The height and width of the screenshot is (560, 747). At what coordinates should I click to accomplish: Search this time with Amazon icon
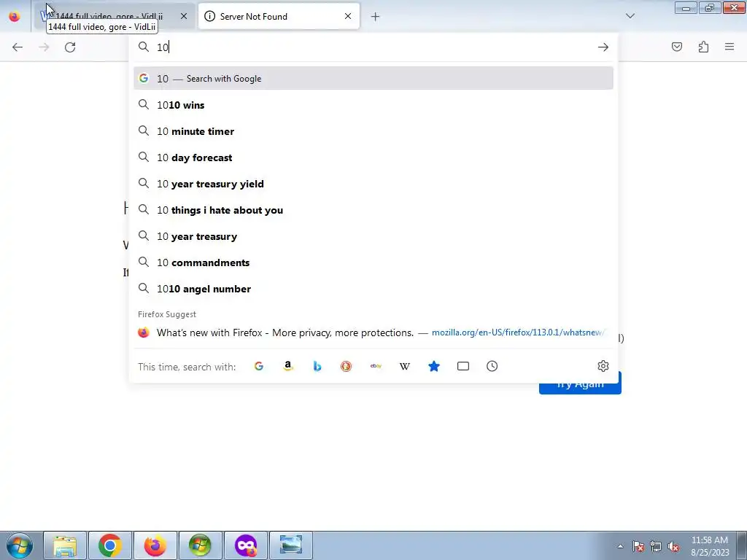click(287, 366)
